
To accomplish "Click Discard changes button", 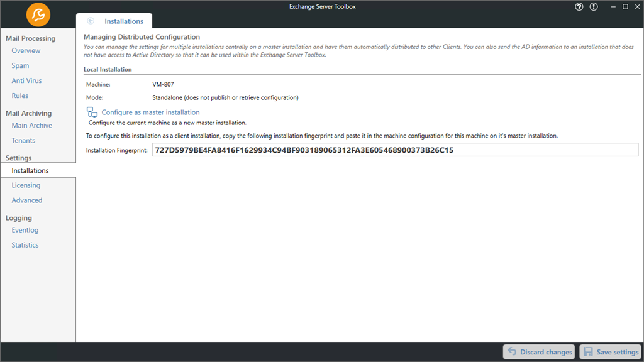I will 539,352.
